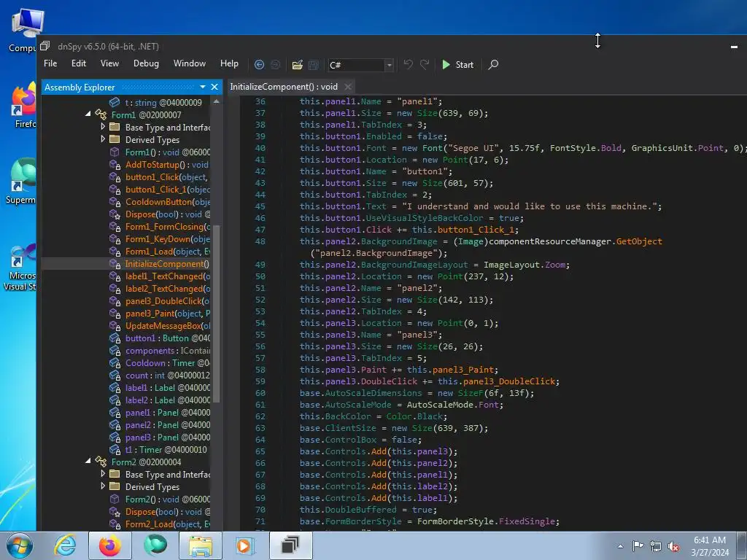
Task: Collapse the Form2 @02000004 node
Action: pos(88,462)
